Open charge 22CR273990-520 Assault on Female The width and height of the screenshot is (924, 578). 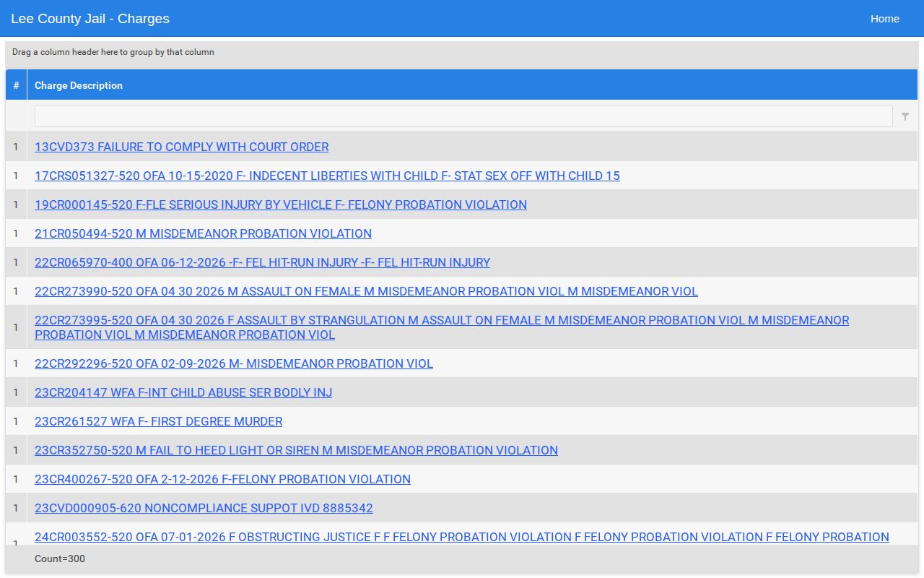366,291
